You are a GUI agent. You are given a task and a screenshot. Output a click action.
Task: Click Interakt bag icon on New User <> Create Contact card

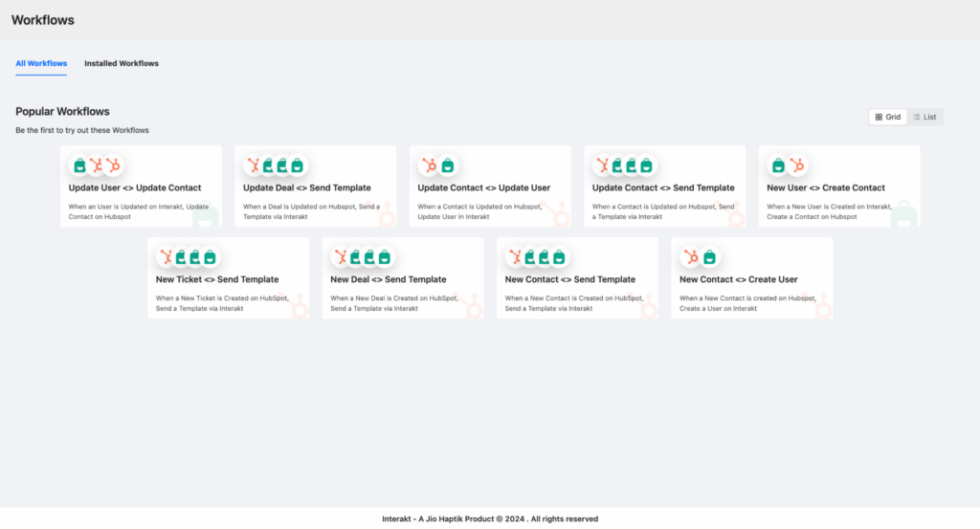[778, 165]
